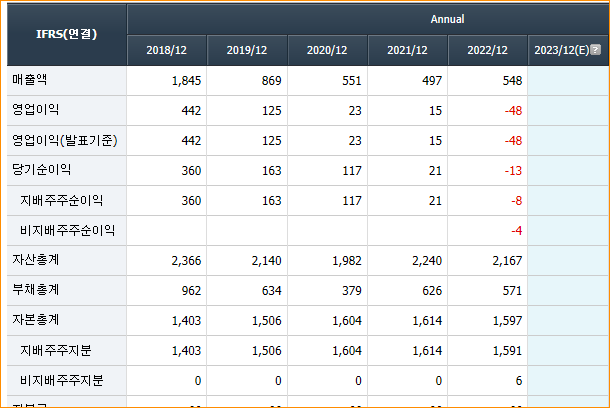Click the IFRS(연결) header cell

(x=67, y=34)
